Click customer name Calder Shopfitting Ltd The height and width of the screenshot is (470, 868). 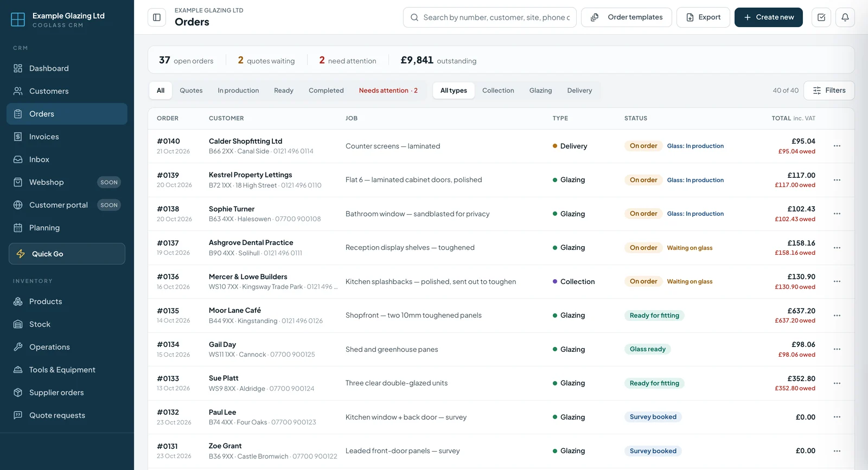tap(245, 141)
